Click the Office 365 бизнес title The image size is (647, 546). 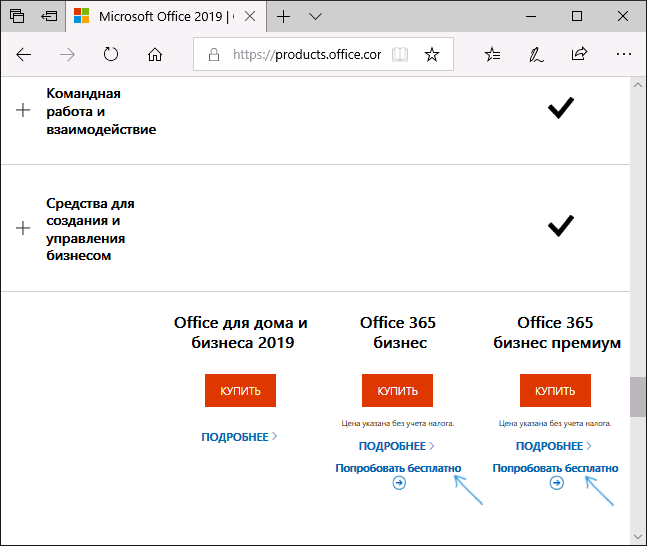coord(398,333)
